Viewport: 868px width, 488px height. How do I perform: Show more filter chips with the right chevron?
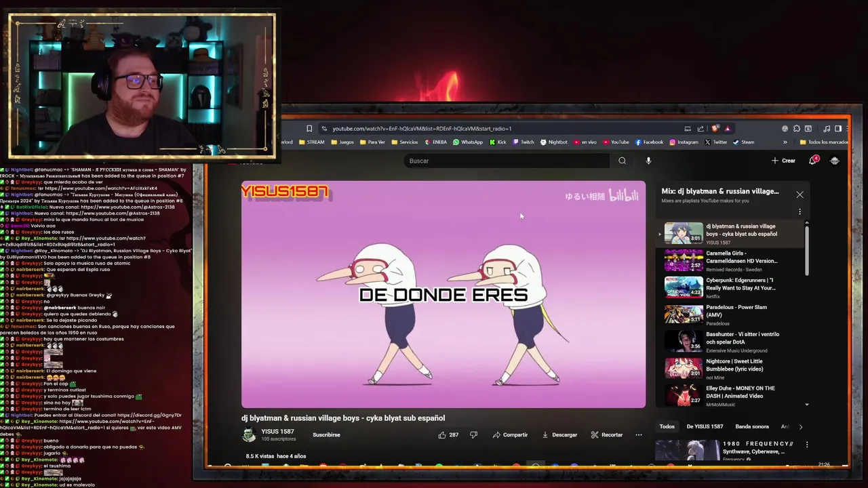click(800, 427)
